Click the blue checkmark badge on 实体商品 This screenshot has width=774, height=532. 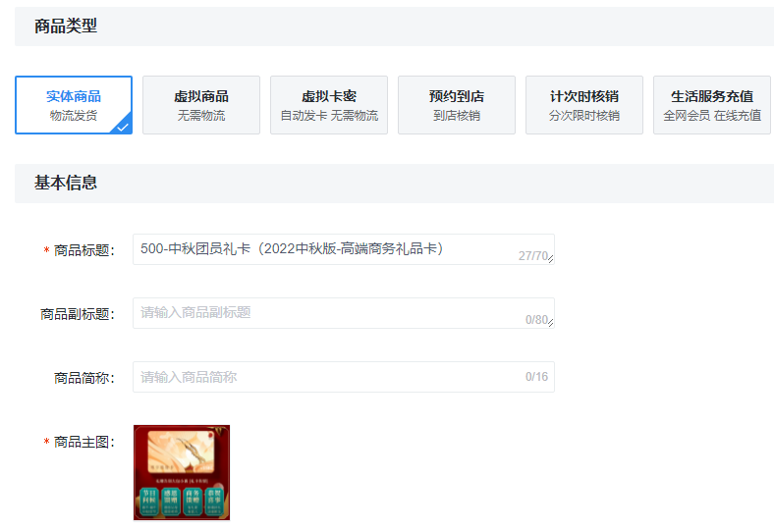coord(123,127)
